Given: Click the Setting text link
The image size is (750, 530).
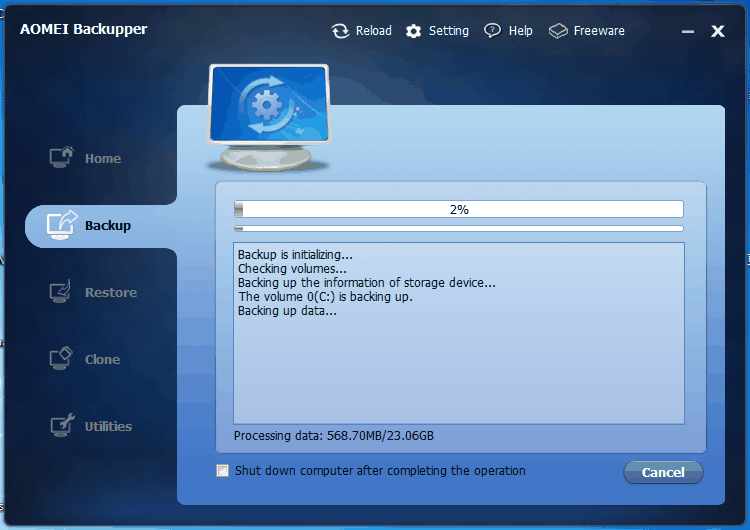Looking at the screenshot, I should tap(449, 31).
